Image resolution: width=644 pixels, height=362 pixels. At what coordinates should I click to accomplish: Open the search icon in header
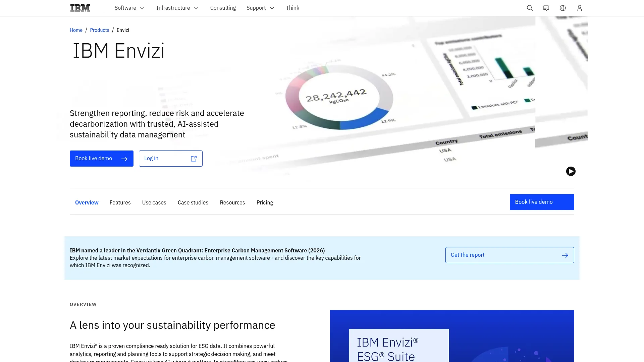(x=530, y=8)
